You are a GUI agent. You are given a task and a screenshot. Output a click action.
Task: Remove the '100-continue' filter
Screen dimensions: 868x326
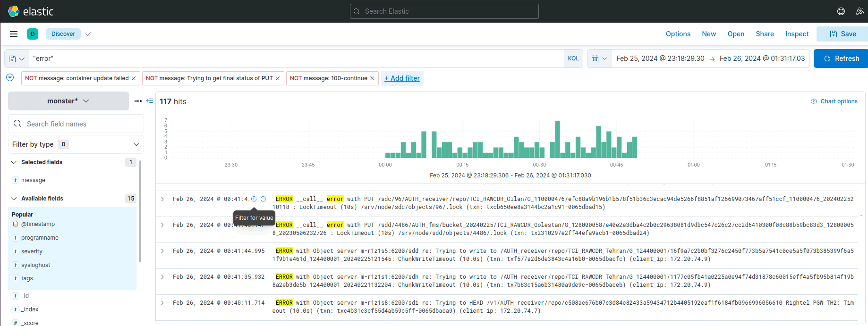[372, 78]
